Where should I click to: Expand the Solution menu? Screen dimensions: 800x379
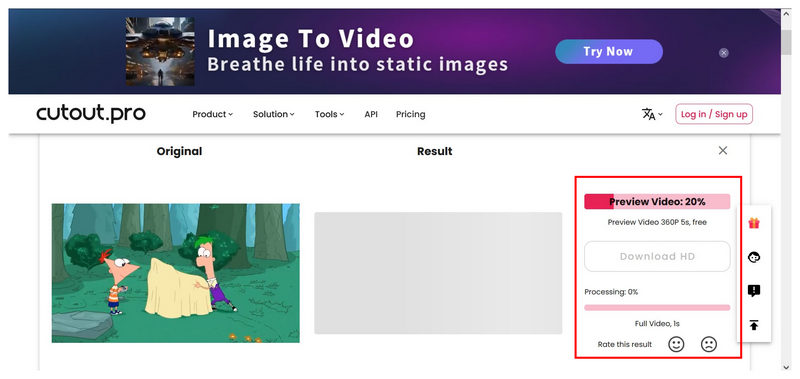[273, 114]
